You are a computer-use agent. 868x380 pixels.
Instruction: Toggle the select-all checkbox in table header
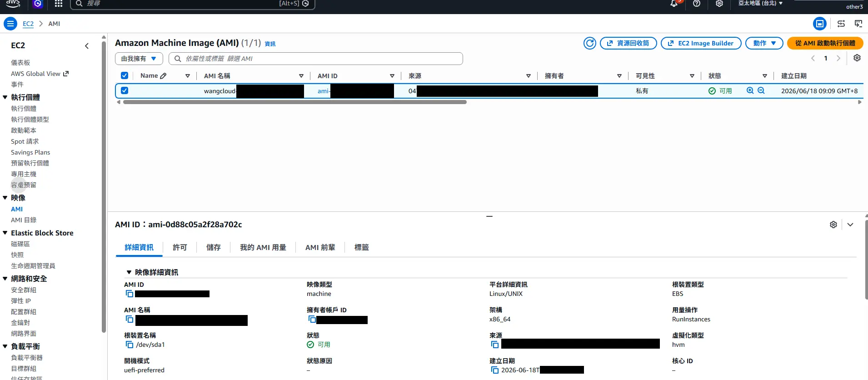point(125,75)
